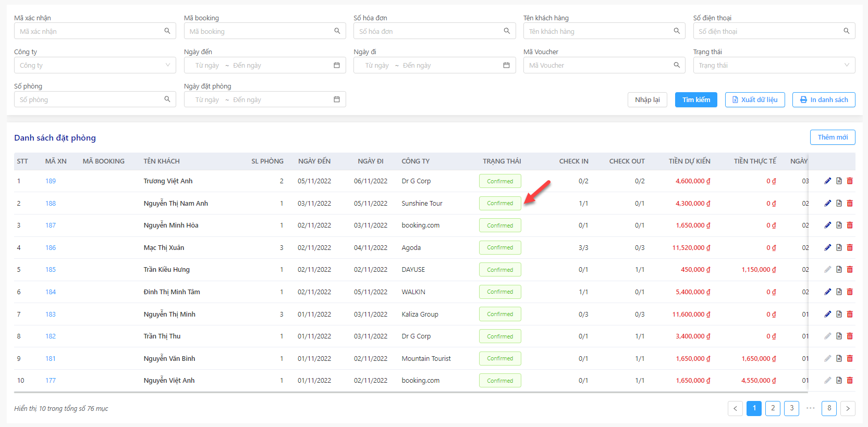Open Ngày đặt phòng date range picker
This screenshot has height=427, width=868.
[265, 99]
